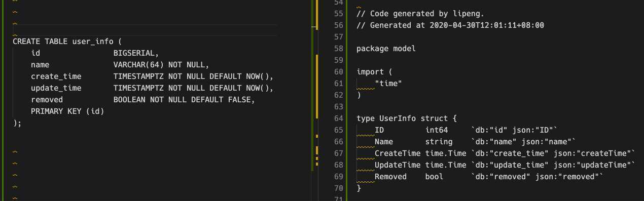Select line number 64 in the gutter
644x201 pixels.
(339, 118)
